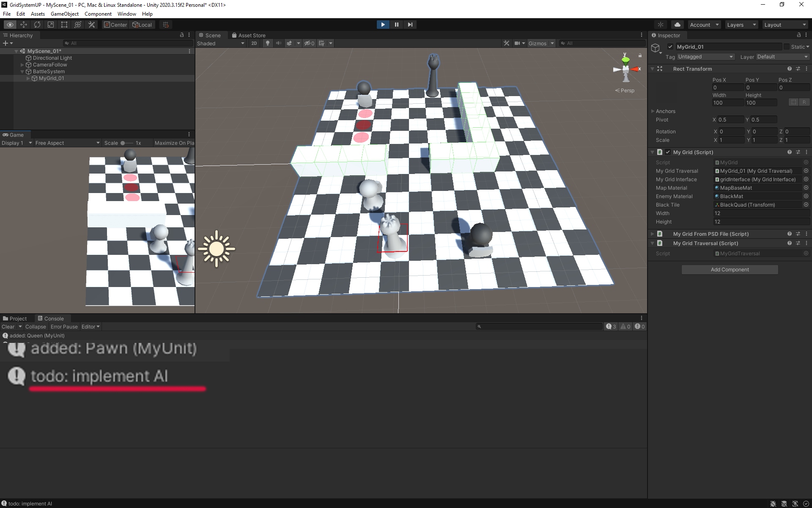This screenshot has height=508, width=812.
Task: Select the Scale tool
Action: click(51, 25)
